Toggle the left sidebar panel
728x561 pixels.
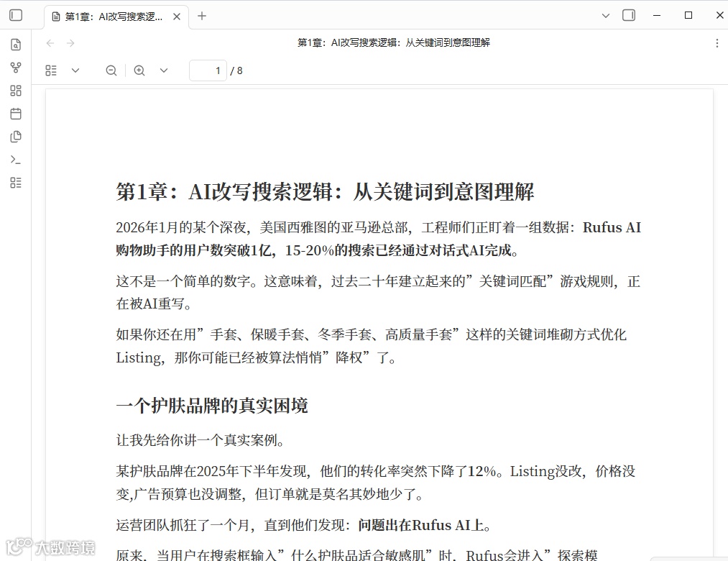16,15
